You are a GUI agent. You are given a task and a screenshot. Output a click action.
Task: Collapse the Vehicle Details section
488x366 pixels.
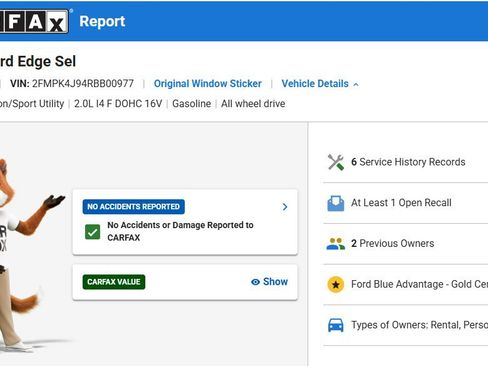[320, 84]
